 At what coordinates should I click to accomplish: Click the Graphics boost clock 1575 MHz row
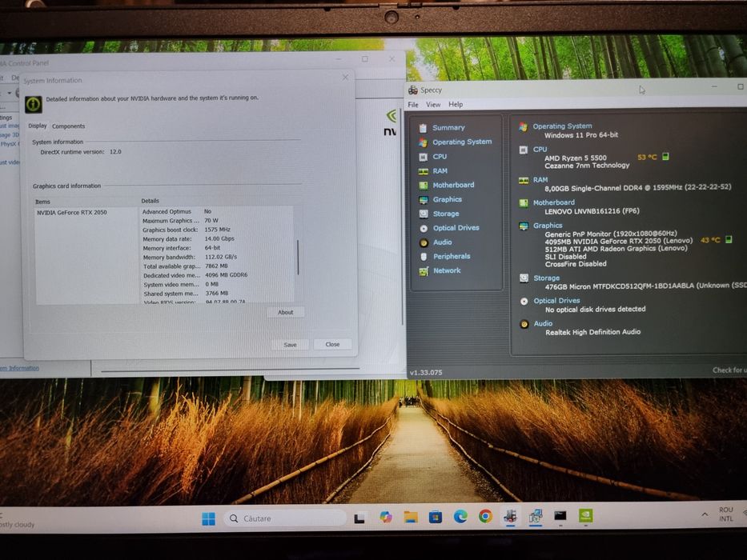pyautogui.click(x=217, y=230)
